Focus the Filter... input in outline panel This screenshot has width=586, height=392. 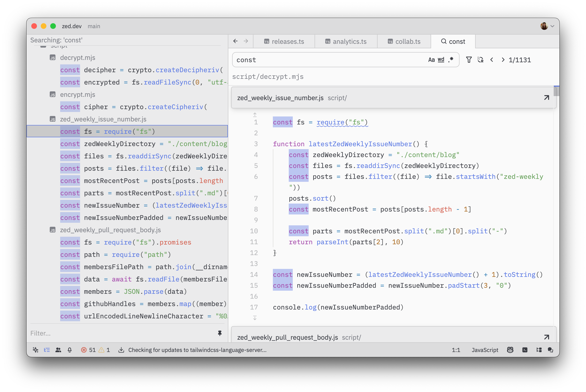coord(122,333)
